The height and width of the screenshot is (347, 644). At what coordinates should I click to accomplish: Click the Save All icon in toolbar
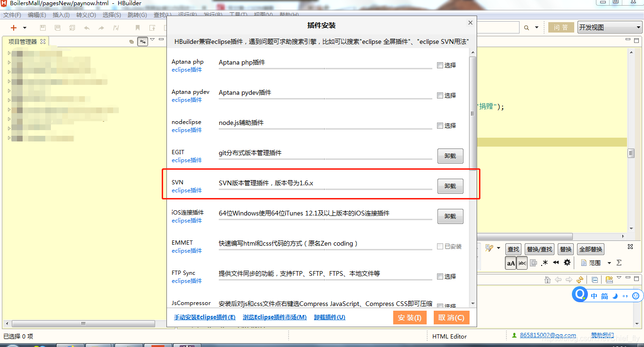58,28
